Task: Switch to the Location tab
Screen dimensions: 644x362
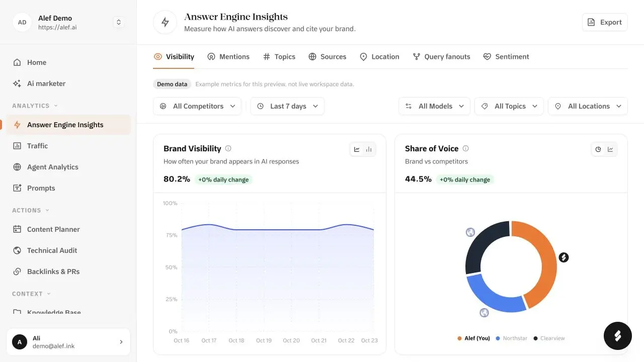Action: tap(379, 57)
